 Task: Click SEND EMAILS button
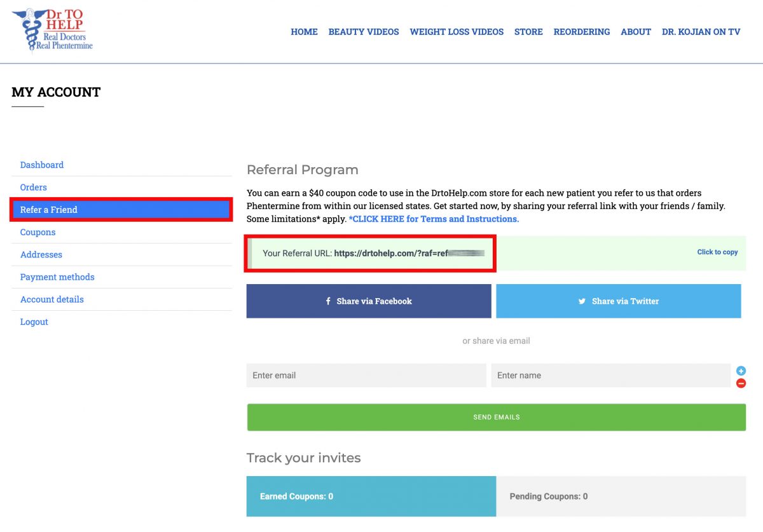[497, 417]
